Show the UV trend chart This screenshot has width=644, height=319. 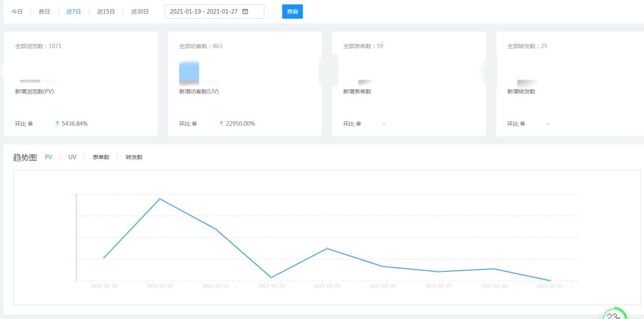pyautogui.click(x=73, y=157)
